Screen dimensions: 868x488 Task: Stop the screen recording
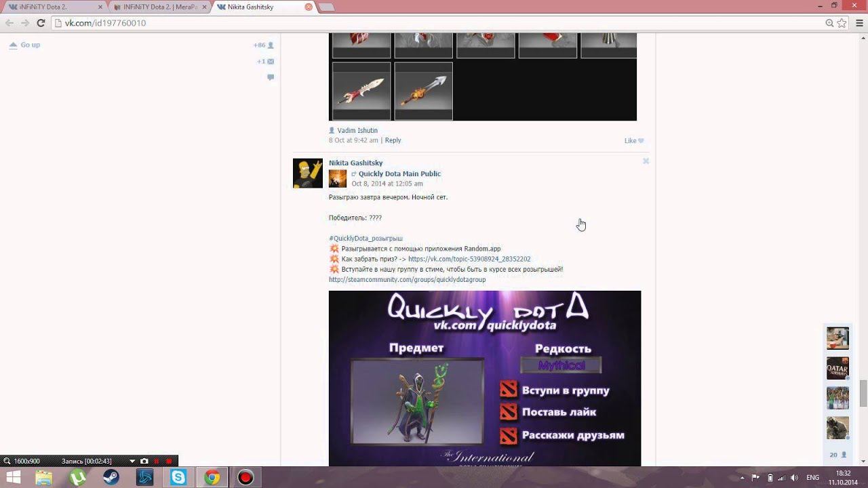[x=169, y=461]
